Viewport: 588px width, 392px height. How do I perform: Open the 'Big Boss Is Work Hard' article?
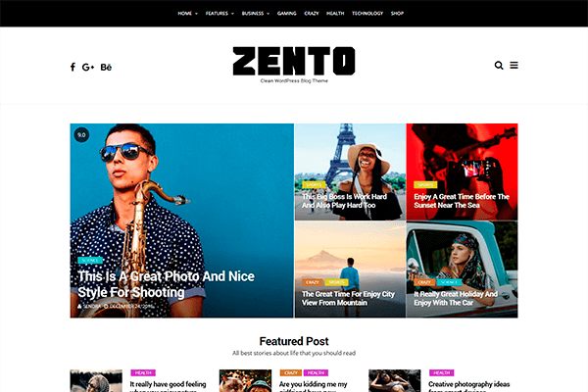point(344,201)
